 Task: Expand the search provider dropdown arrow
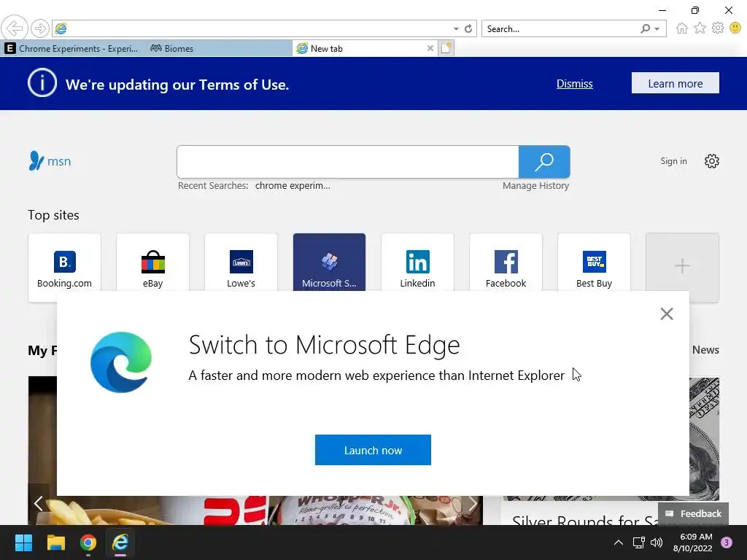click(657, 29)
